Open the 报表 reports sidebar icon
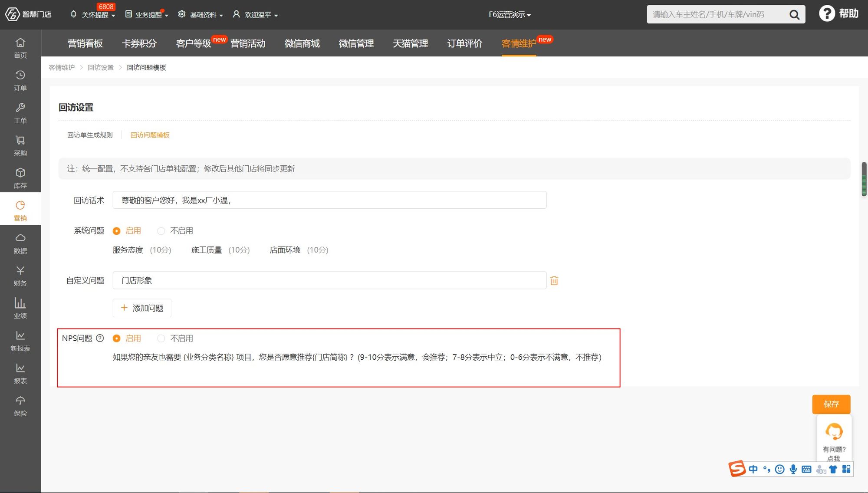Screen dimensions: 868x493 pyautogui.click(x=20, y=373)
